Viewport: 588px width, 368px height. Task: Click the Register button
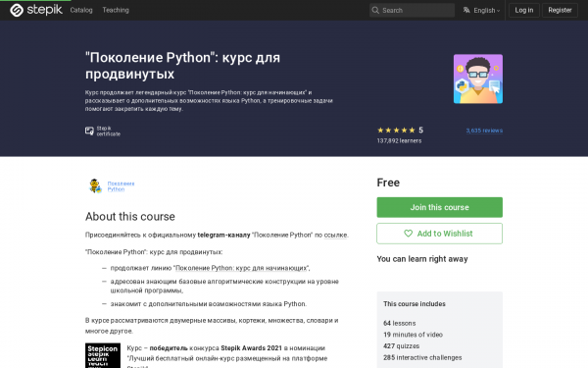click(560, 10)
